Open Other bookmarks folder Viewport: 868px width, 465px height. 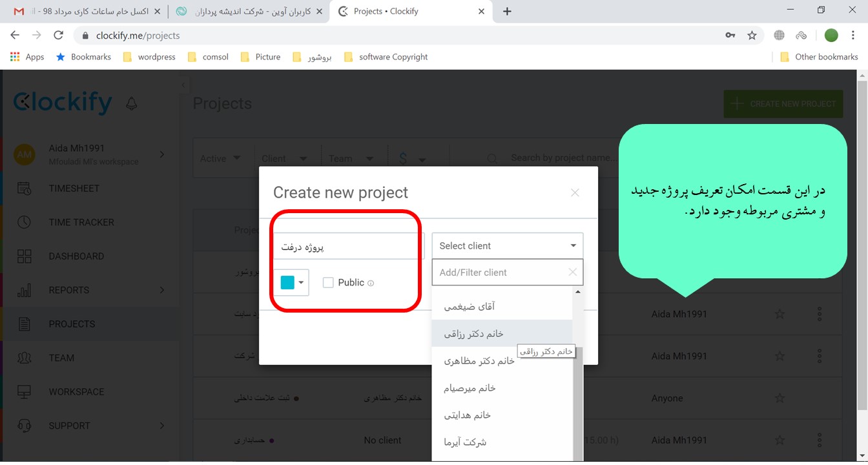[x=819, y=57]
